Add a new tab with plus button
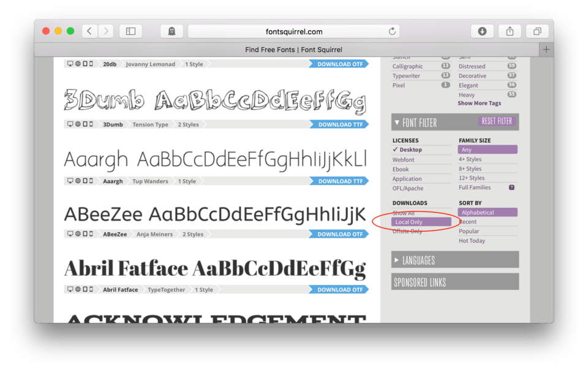 (x=546, y=50)
